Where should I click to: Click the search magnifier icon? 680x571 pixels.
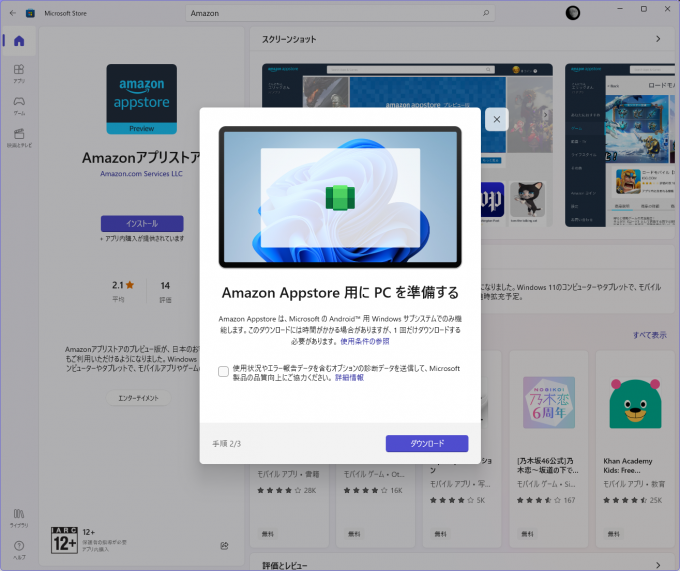[x=486, y=13]
